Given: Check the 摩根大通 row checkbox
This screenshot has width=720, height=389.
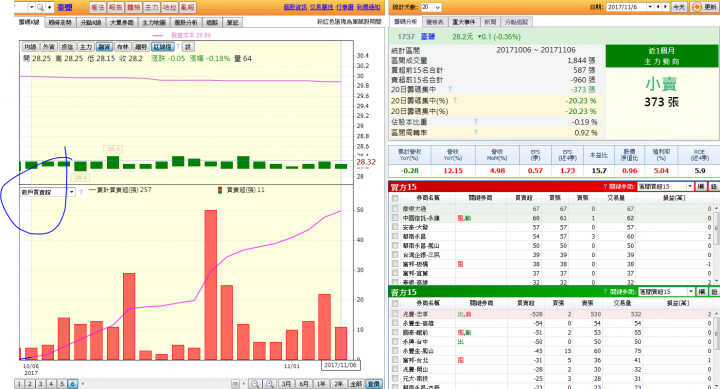Looking at the screenshot, I should click(395, 209).
